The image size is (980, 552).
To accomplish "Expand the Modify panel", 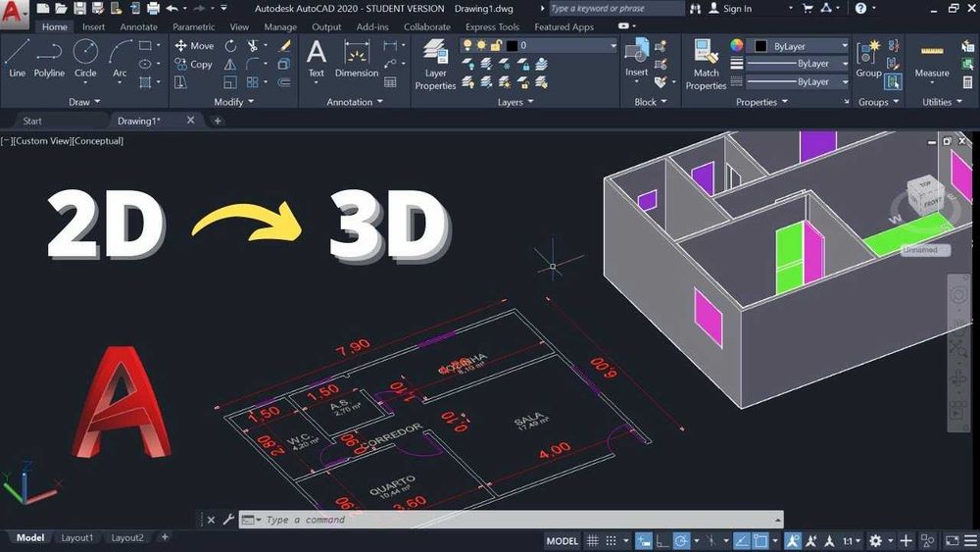I will click(x=234, y=102).
